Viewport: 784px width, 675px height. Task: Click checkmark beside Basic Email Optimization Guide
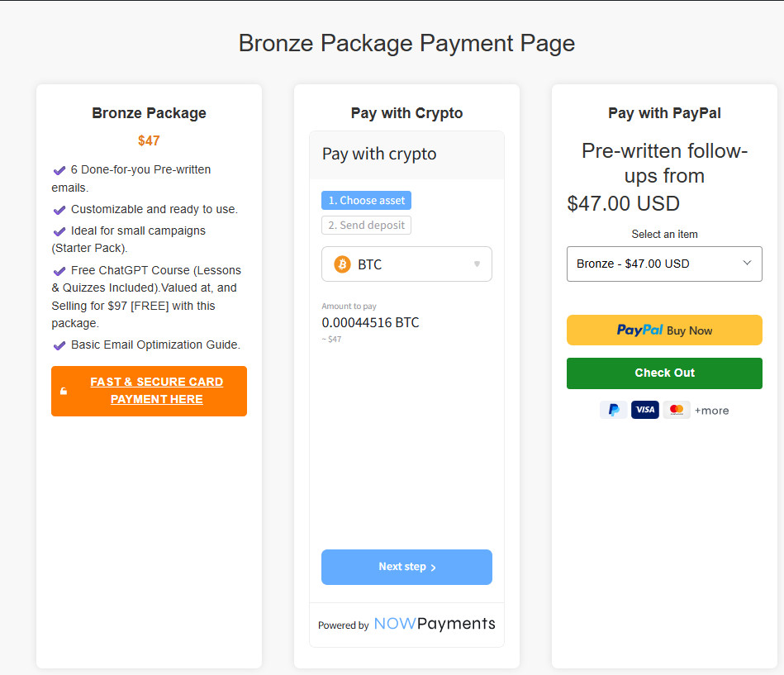pos(59,345)
